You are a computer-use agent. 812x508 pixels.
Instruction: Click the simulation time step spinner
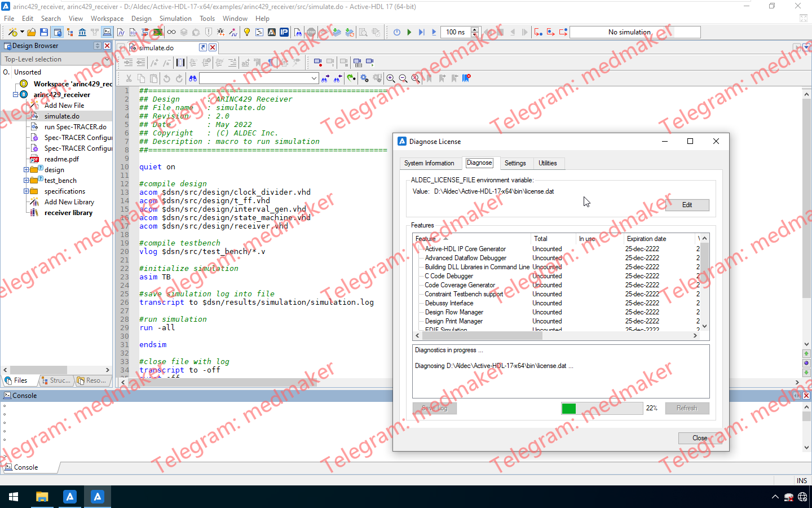pos(475,32)
